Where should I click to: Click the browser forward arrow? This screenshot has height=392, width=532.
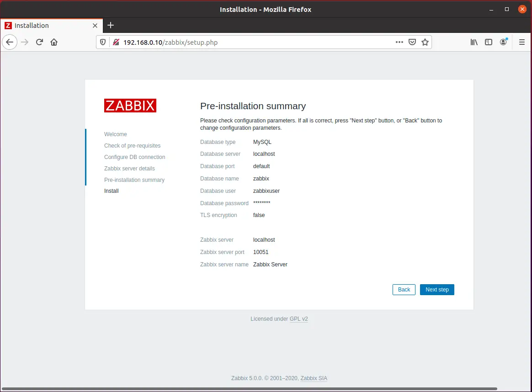[x=25, y=42]
